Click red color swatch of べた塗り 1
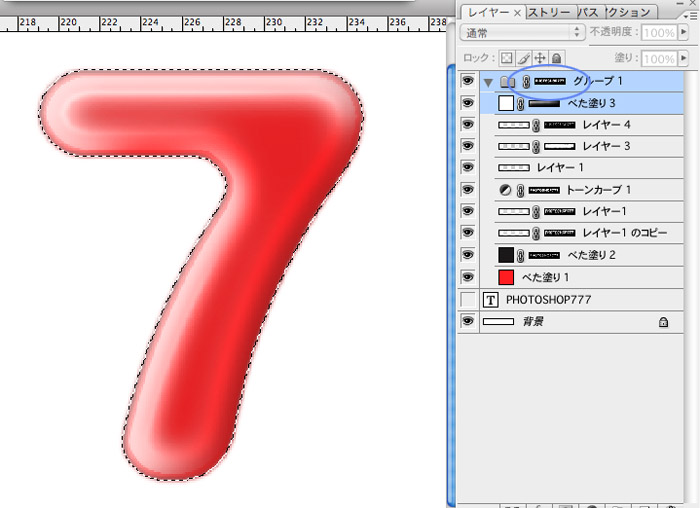Image resolution: width=700 pixels, height=508 pixels. coord(506,277)
